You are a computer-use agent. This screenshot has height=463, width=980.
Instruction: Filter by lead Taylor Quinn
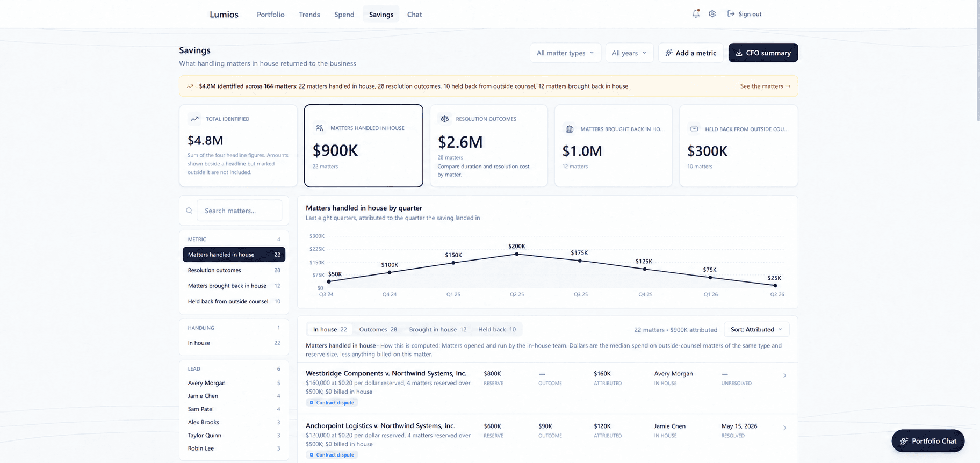[234, 435]
